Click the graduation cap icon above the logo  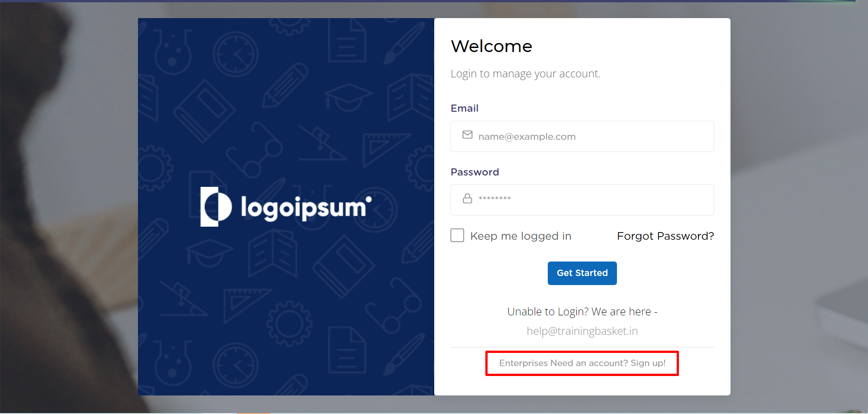(348, 97)
